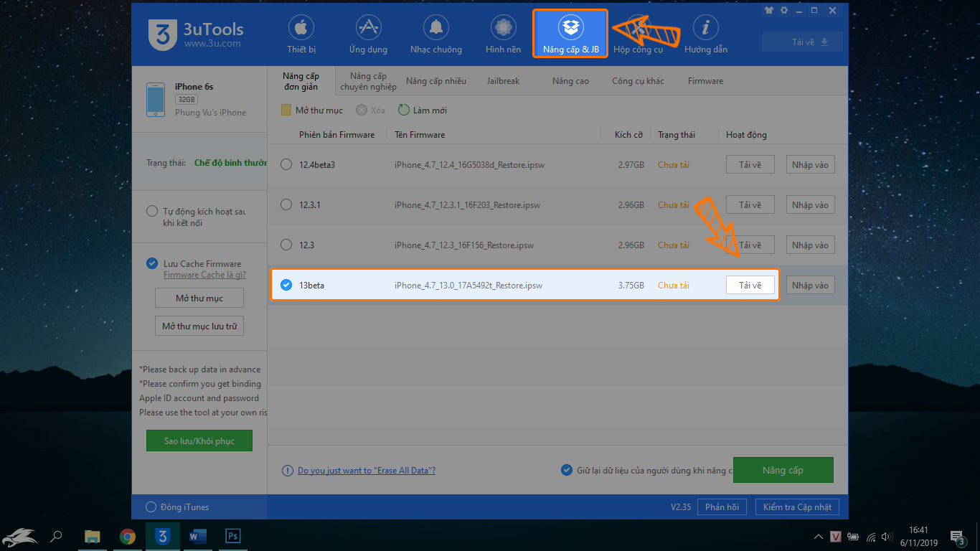Viewport: 980px width, 551px height.
Task: Switch to Công cụ khác tab
Action: (x=638, y=81)
